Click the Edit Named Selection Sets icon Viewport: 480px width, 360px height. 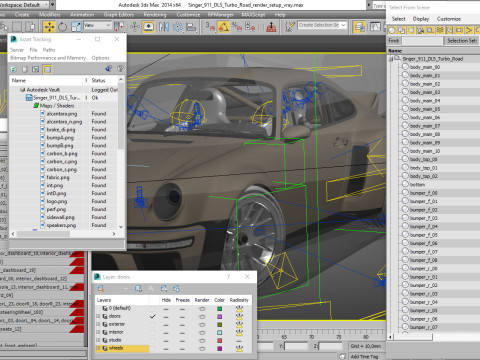point(289,26)
